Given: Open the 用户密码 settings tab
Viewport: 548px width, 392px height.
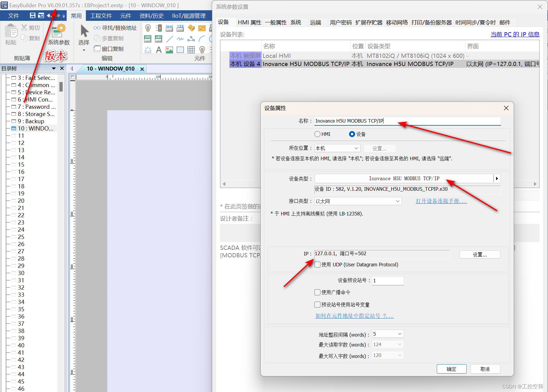Looking at the screenshot, I should 341,22.
